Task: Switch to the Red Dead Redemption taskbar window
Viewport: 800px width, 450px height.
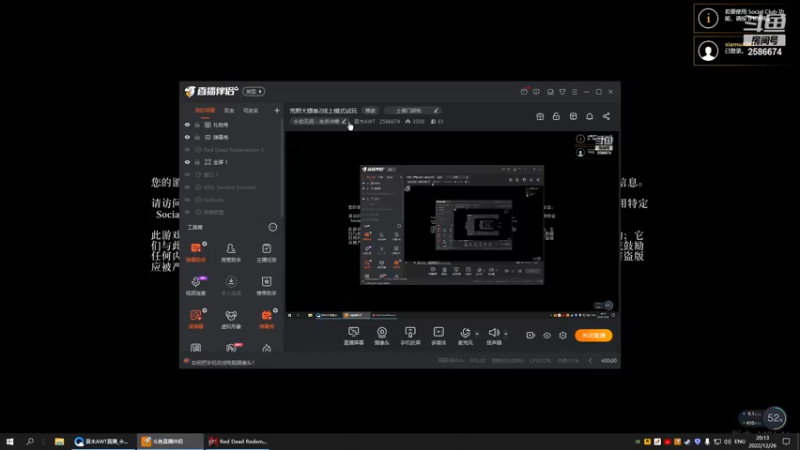Action: [x=237, y=441]
